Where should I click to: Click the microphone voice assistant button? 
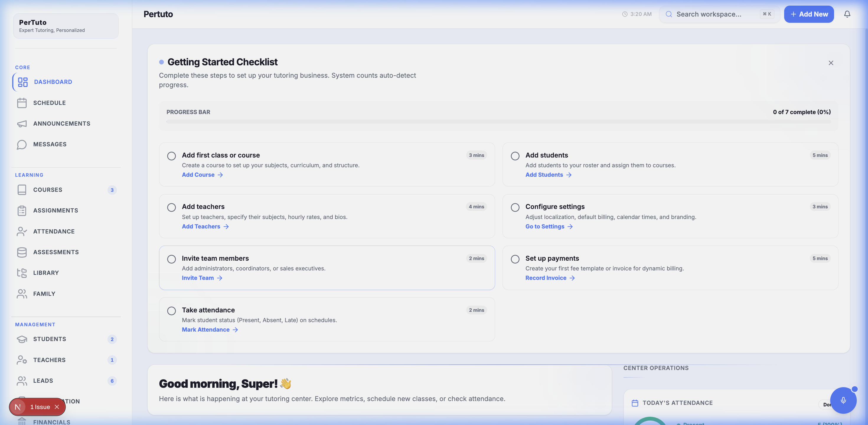coord(843,400)
